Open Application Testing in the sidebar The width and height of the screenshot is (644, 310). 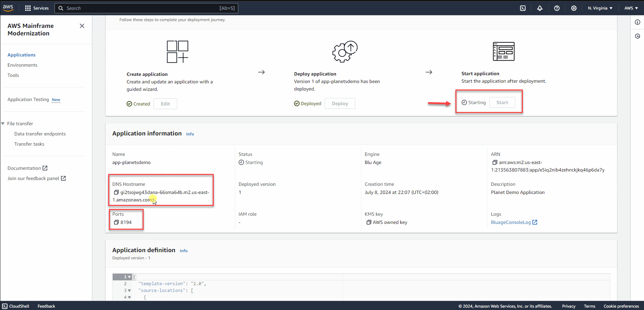pos(28,100)
